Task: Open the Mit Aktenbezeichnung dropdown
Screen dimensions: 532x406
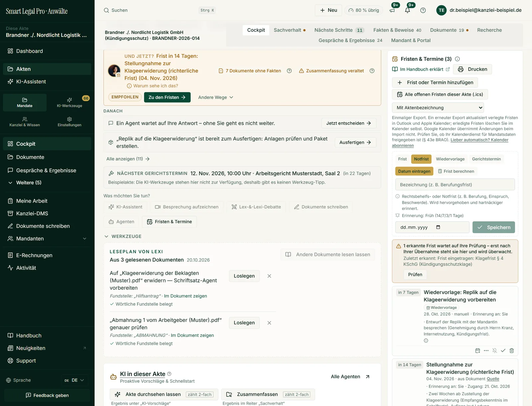Action: click(x=438, y=108)
